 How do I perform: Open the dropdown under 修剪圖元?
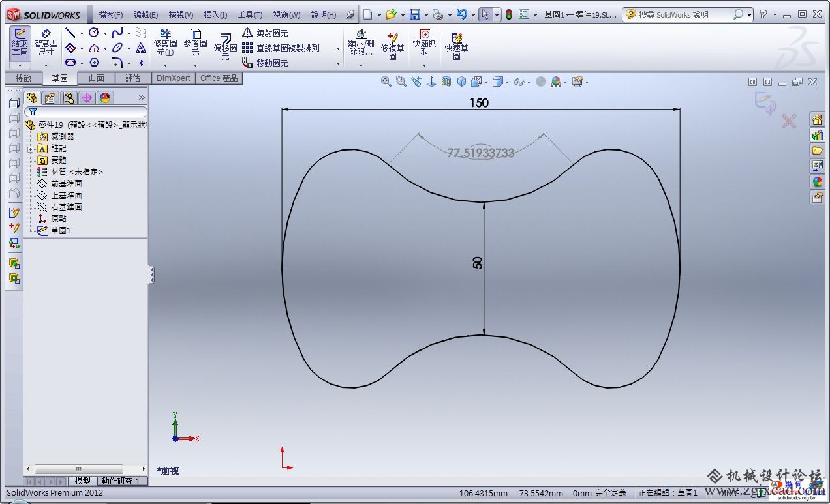point(165,65)
